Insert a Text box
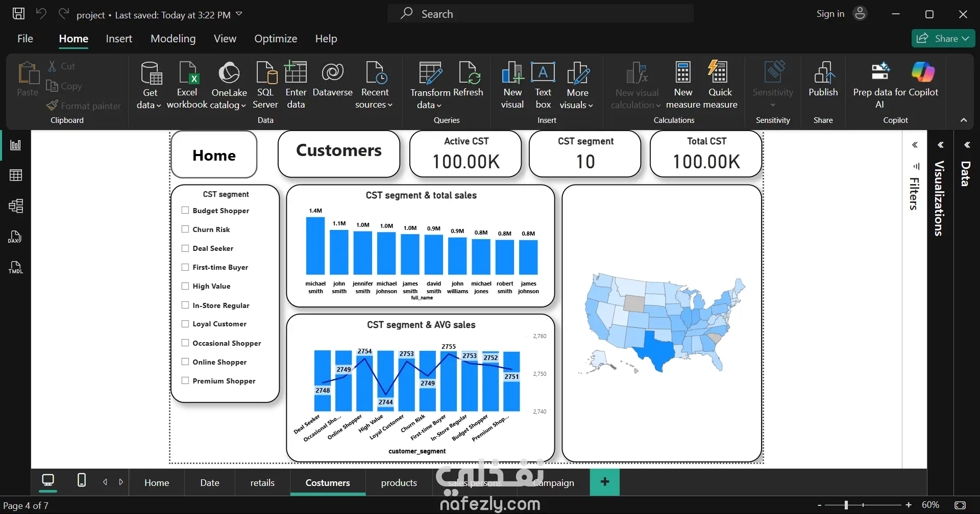The image size is (980, 514). click(543, 85)
